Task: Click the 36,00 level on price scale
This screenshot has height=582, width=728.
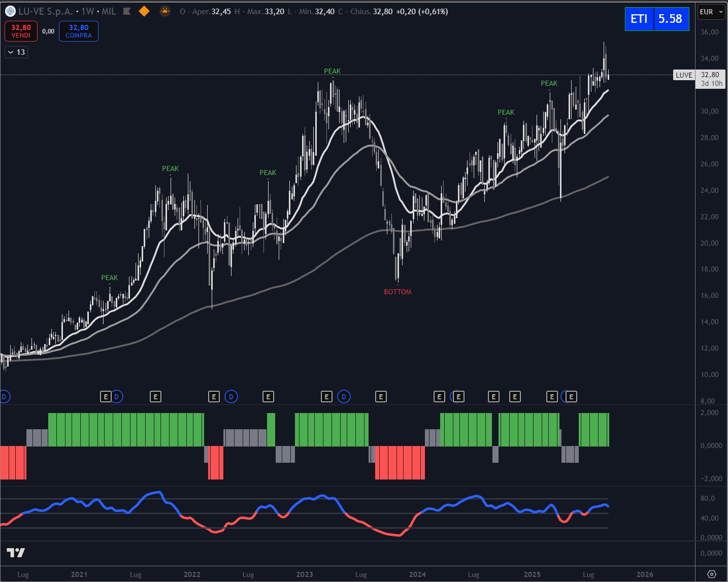Action: (709, 32)
